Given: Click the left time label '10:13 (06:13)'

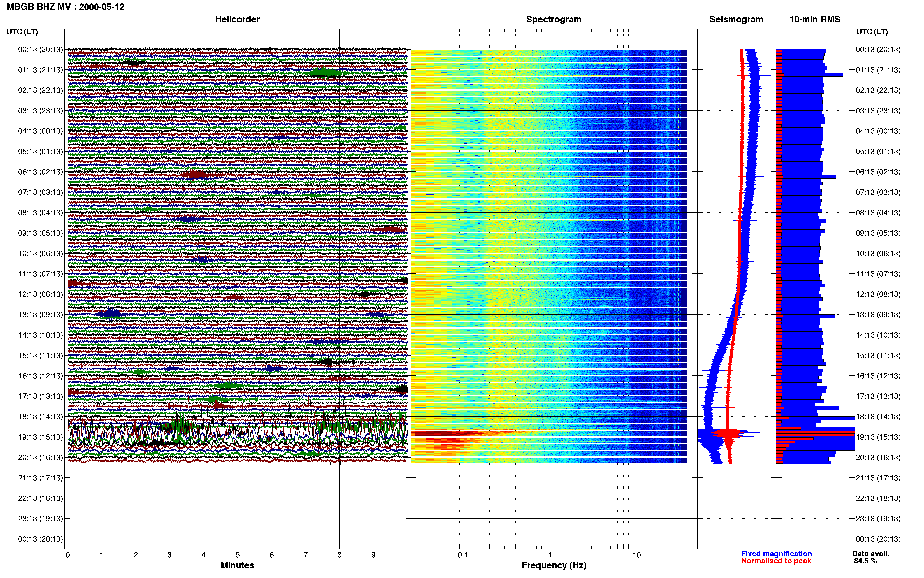Looking at the screenshot, I should point(41,253).
